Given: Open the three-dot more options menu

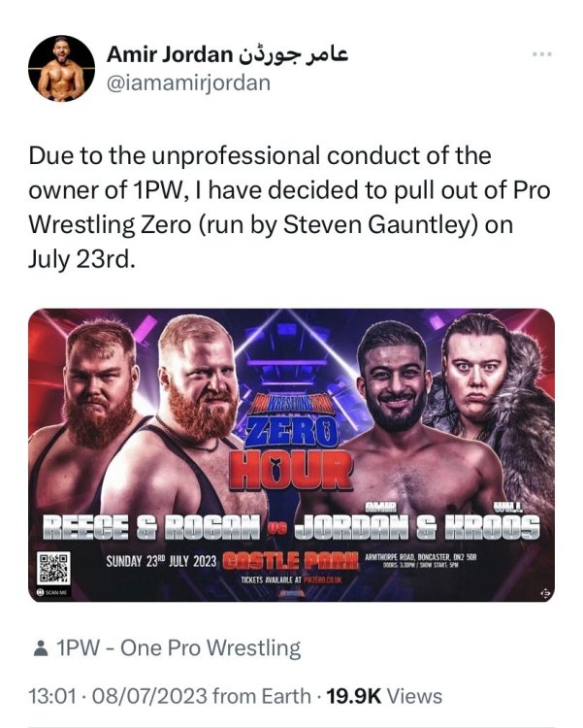Looking at the screenshot, I should coord(541,54).
